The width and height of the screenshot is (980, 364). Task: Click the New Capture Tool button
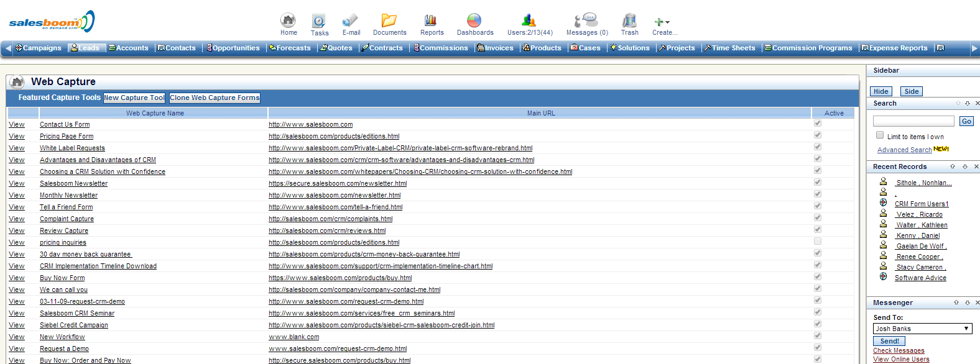tap(134, 98)
